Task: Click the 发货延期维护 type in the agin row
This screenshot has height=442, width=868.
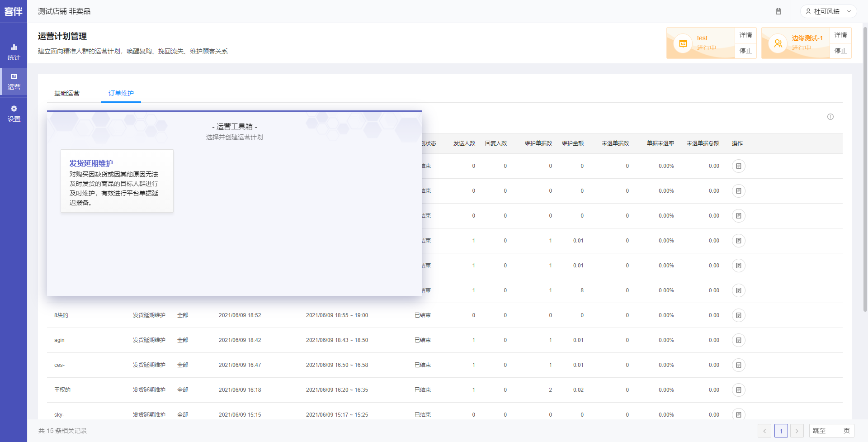Action: click(149, 340)
